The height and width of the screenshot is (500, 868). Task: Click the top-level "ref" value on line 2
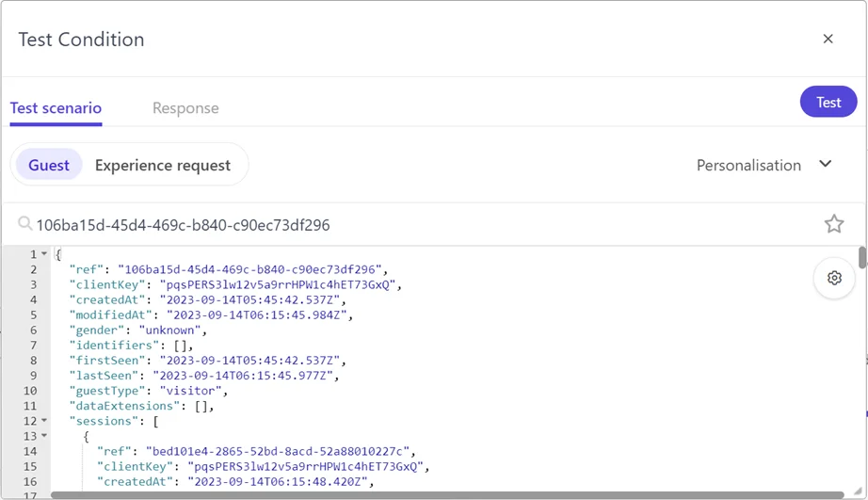coord(249,269)
